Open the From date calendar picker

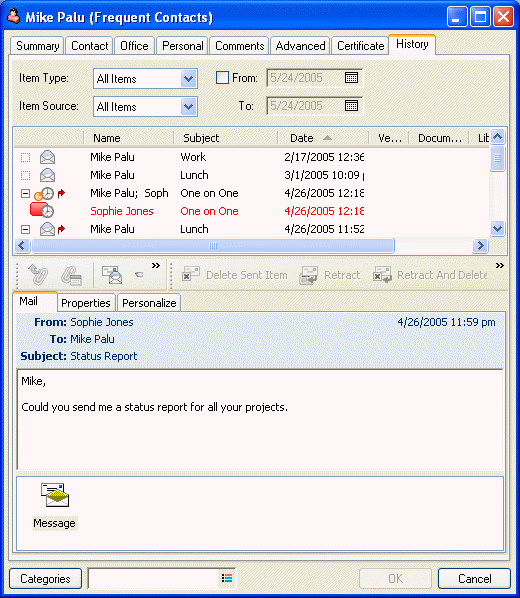[351, 78]
